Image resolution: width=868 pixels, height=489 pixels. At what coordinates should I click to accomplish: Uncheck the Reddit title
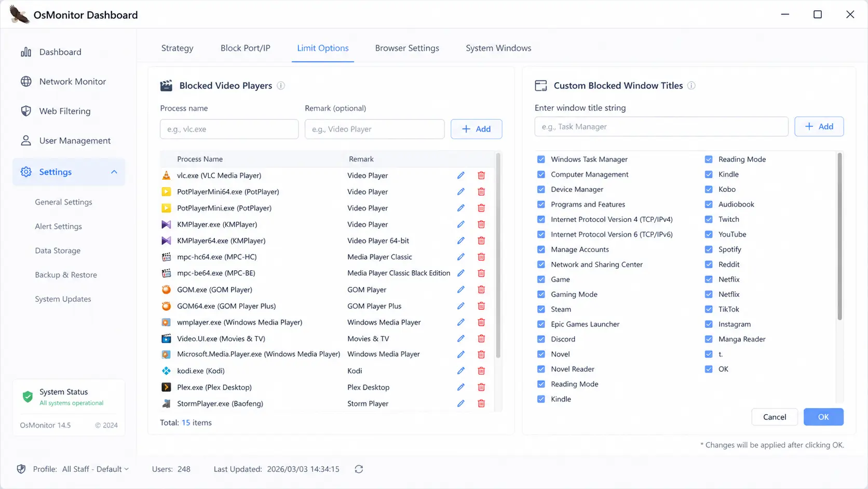point(709,265)
